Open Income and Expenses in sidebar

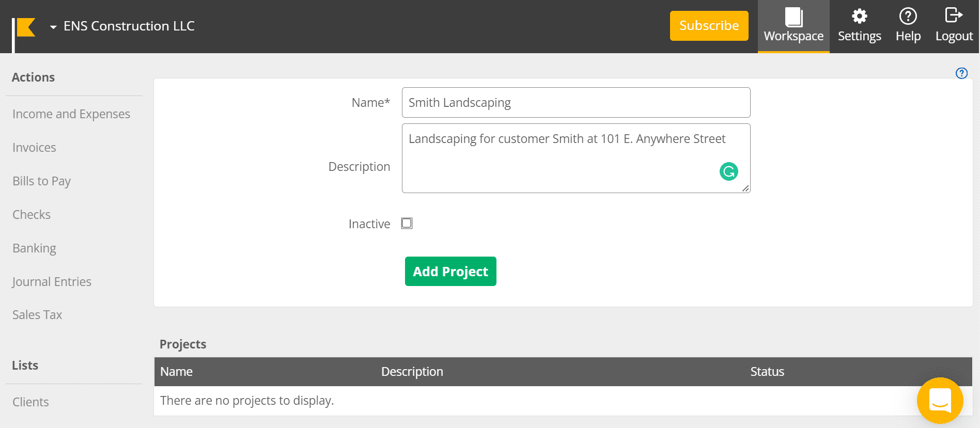tap(71, 114)
